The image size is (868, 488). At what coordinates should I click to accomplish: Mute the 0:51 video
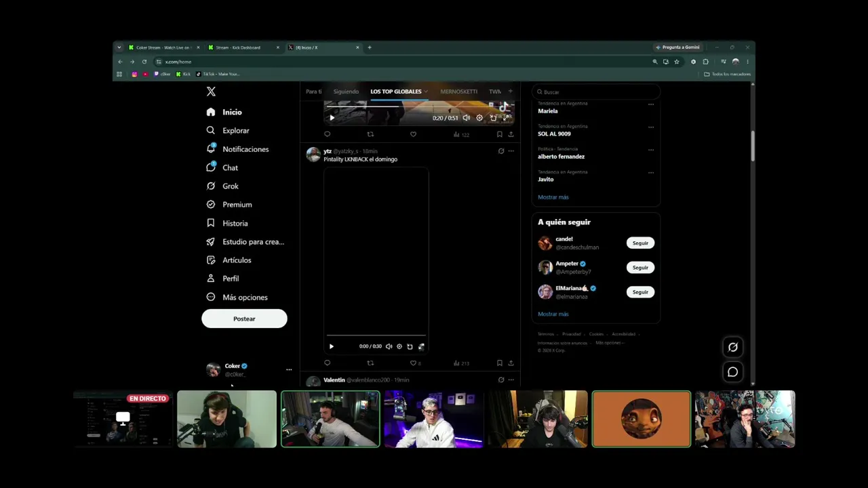466,118
